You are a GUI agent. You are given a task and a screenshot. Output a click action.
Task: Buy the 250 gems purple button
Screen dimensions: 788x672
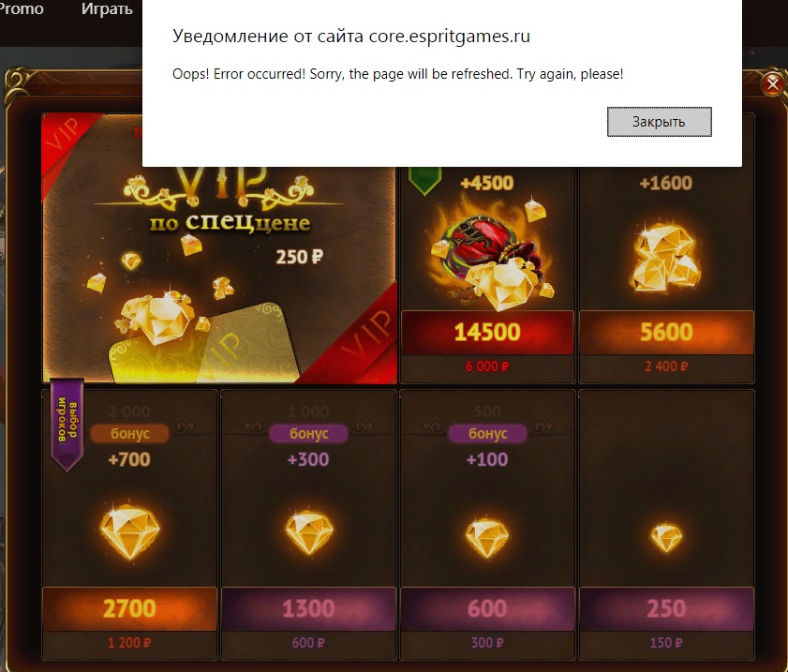666,608
